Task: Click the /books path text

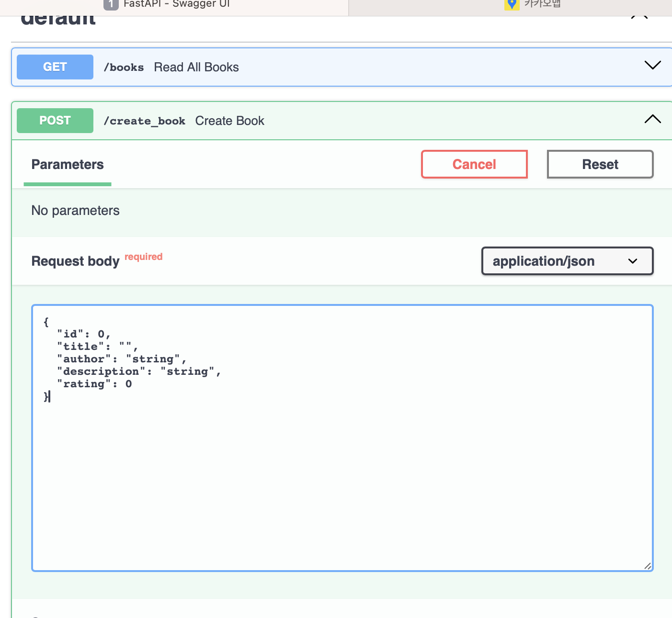Action: pos(124,67)
